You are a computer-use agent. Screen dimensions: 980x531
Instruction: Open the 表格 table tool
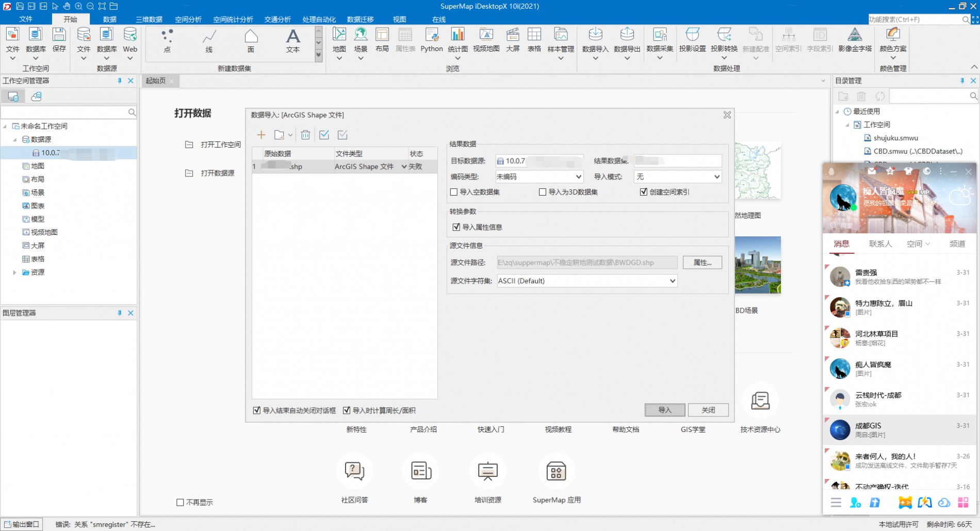click(534, 40)
